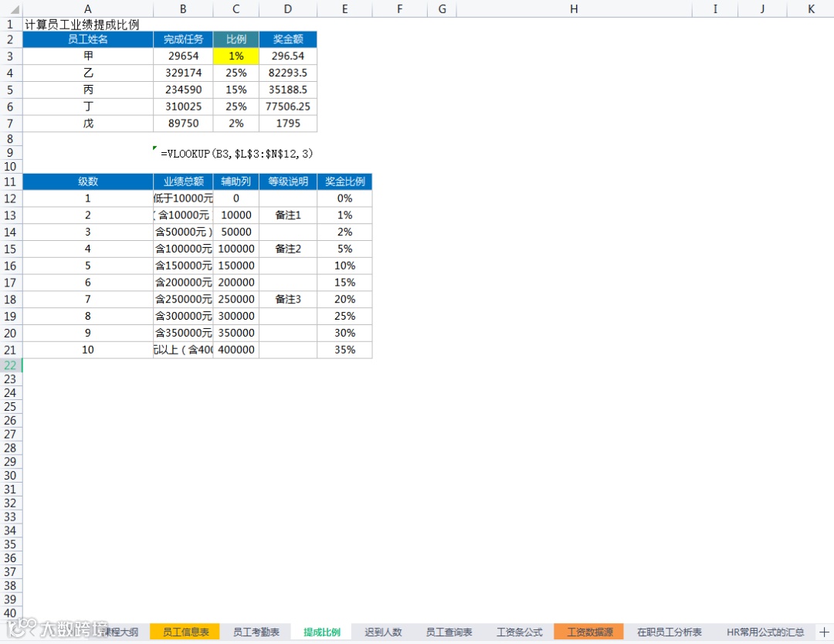Select cell 含250000元
The image size is (834, 644).
[183, 300]
